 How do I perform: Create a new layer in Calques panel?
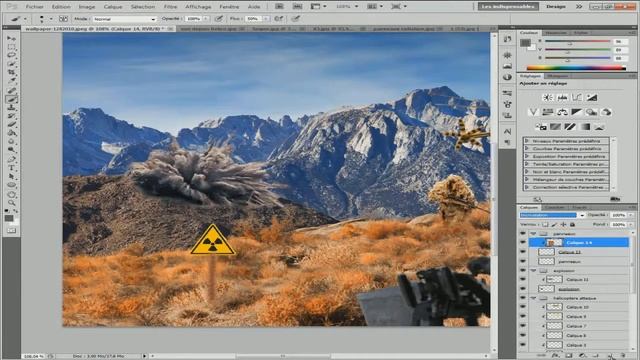(x=610, y=356)
